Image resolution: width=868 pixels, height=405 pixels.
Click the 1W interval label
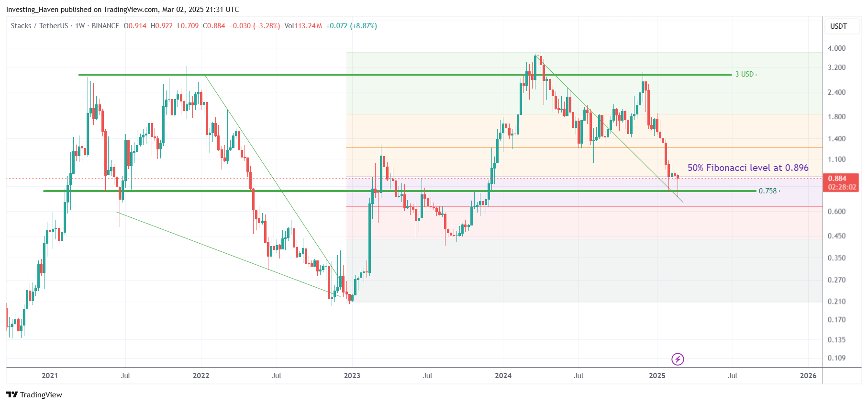point(80,26)
